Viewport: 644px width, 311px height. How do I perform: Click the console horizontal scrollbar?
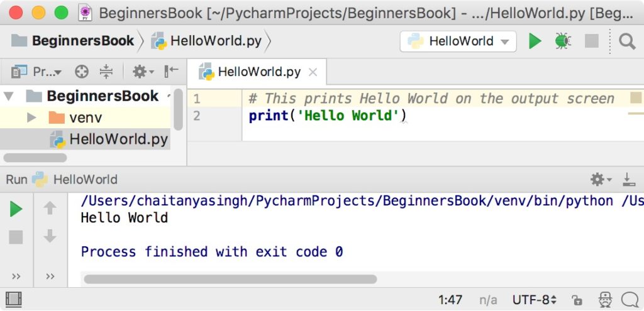coord(230,280)
